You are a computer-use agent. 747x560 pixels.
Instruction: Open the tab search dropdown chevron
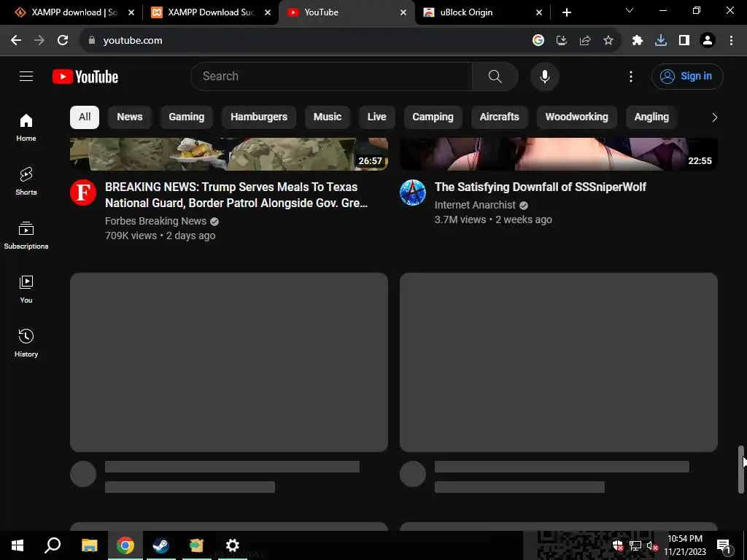pos(630,10)
